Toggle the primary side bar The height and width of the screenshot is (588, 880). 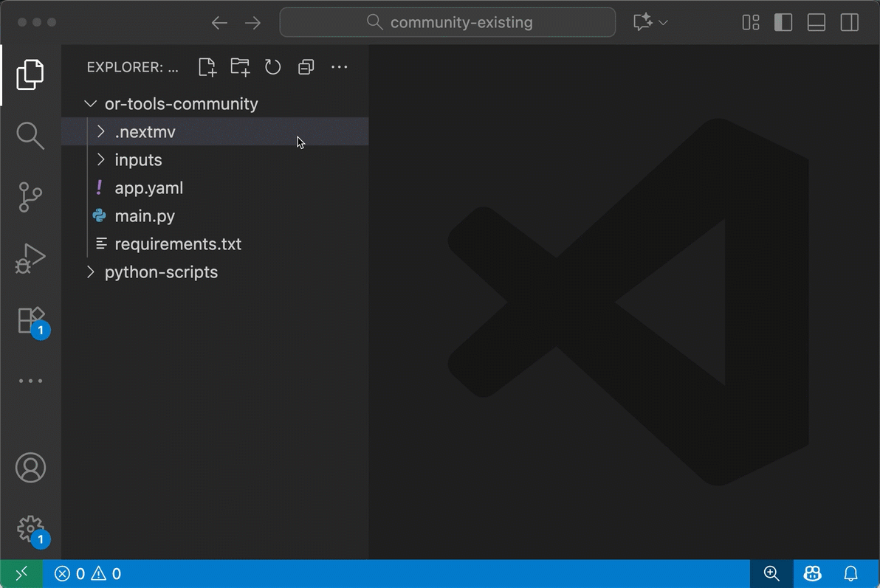point(783,22)
